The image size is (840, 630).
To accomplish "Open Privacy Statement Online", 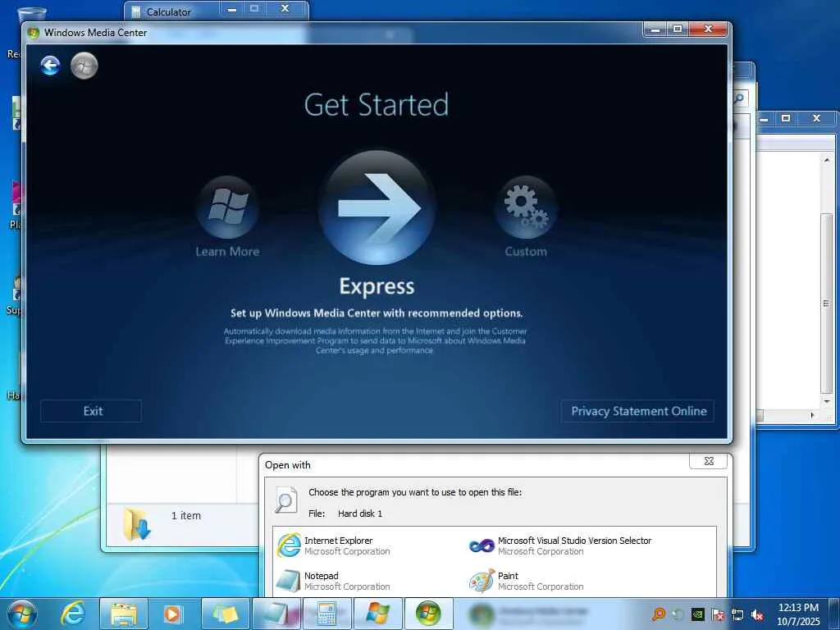I will [x=637, y=411].
